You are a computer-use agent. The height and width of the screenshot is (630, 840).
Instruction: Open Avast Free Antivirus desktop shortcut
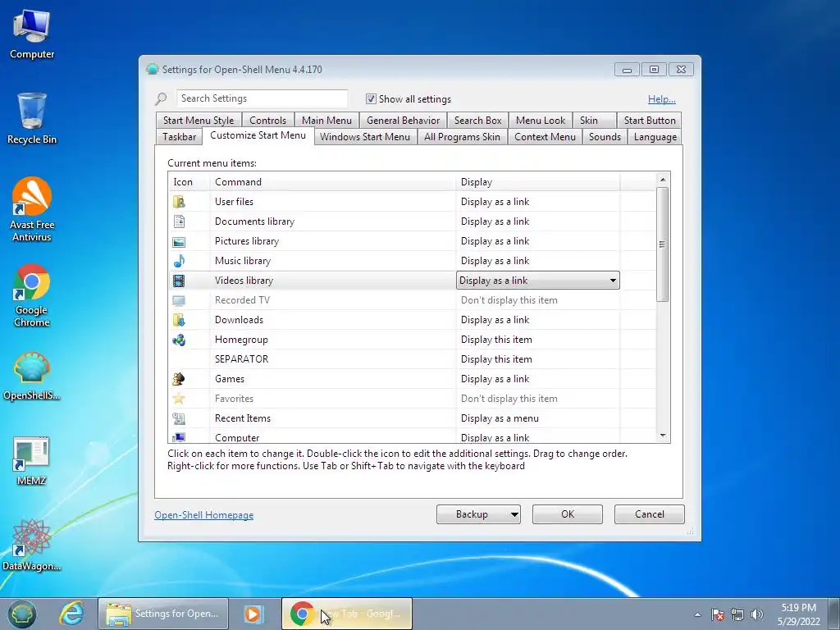click(32, 209)
